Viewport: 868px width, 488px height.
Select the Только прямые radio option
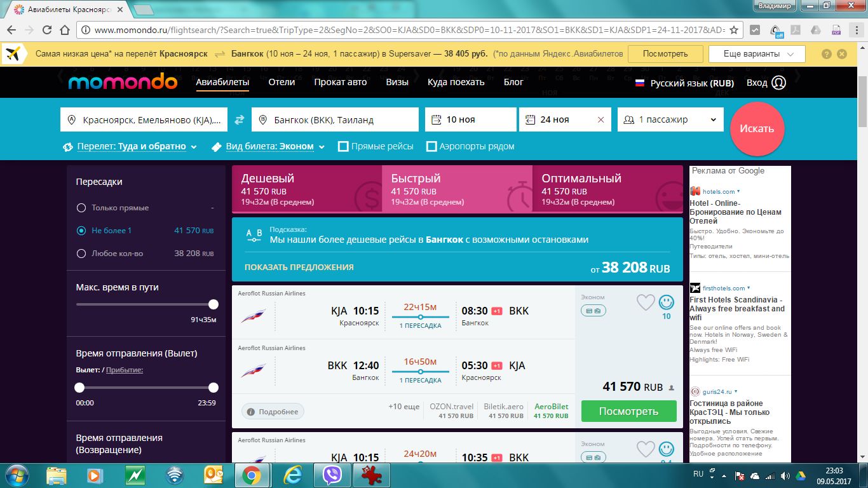[x=81, y=208]
